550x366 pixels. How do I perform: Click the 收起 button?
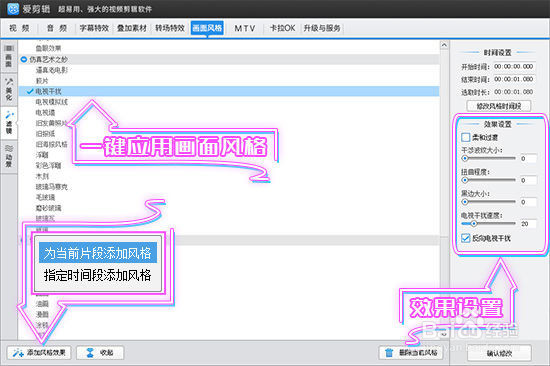pyautogui.click(x=100, y=353)
